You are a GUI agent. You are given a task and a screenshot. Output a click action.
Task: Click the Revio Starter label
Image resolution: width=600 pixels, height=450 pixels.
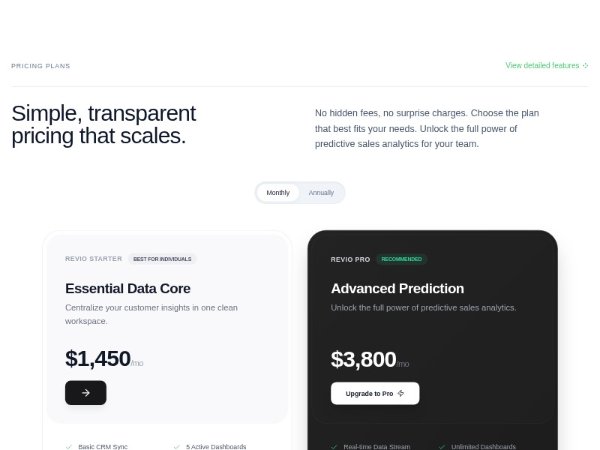(x=94, y=259)
